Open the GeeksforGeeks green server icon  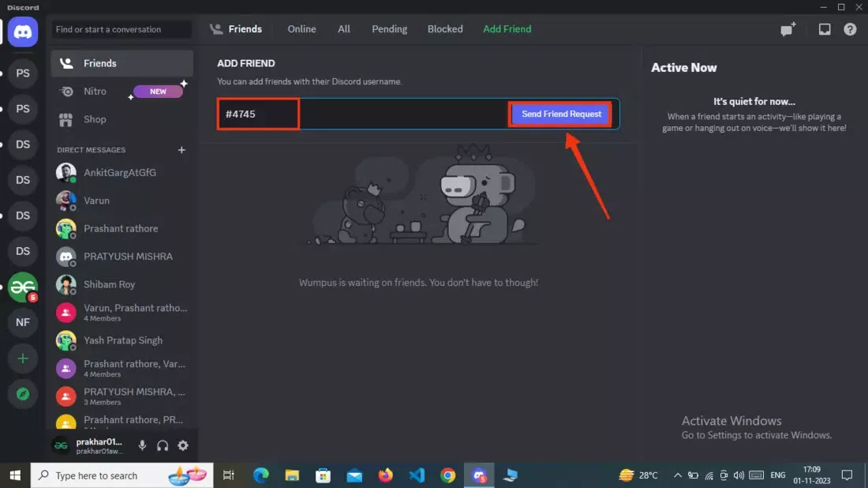click(x=23, y=287)
